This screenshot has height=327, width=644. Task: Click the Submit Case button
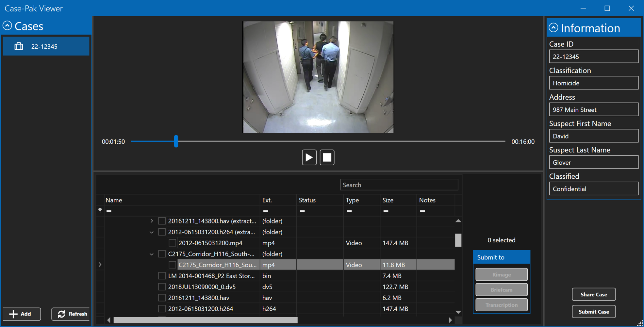pyautogui.click(x=594, y=312)
